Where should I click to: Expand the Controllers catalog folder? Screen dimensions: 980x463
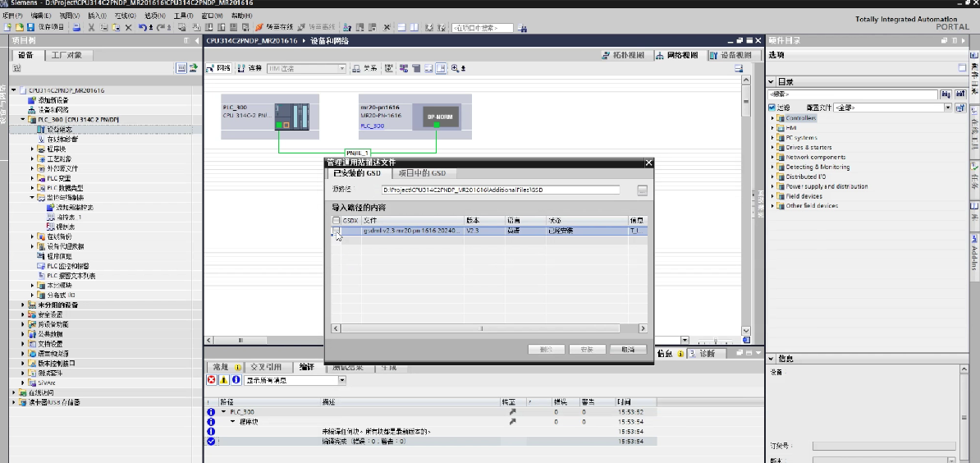tap(772, 118)
